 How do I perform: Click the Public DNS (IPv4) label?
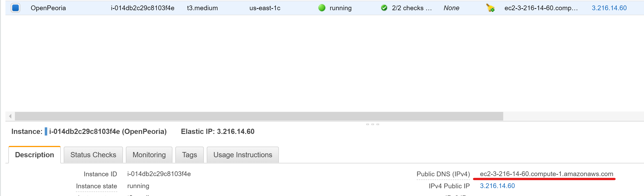443,174
